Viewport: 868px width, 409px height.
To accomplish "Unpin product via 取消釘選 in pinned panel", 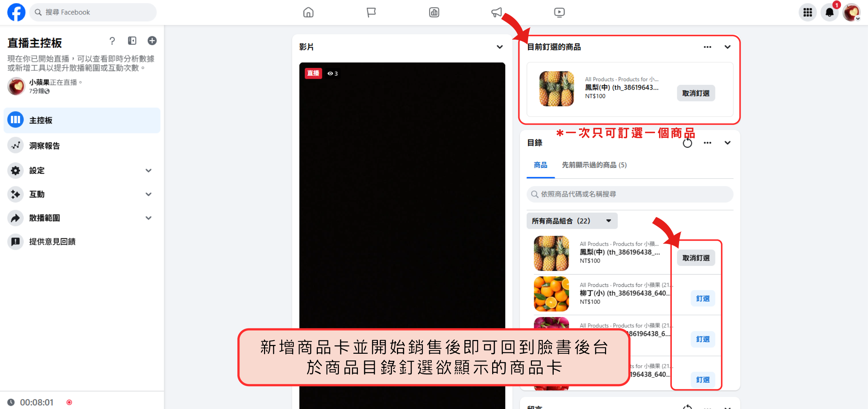I will (x=696, y=93).
